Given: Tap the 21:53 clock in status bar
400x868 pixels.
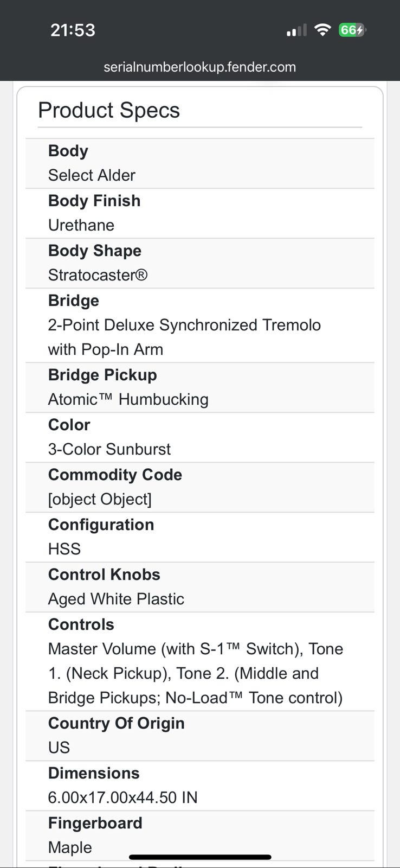Looking at the screenshot, I should click(x=73, y=30).
